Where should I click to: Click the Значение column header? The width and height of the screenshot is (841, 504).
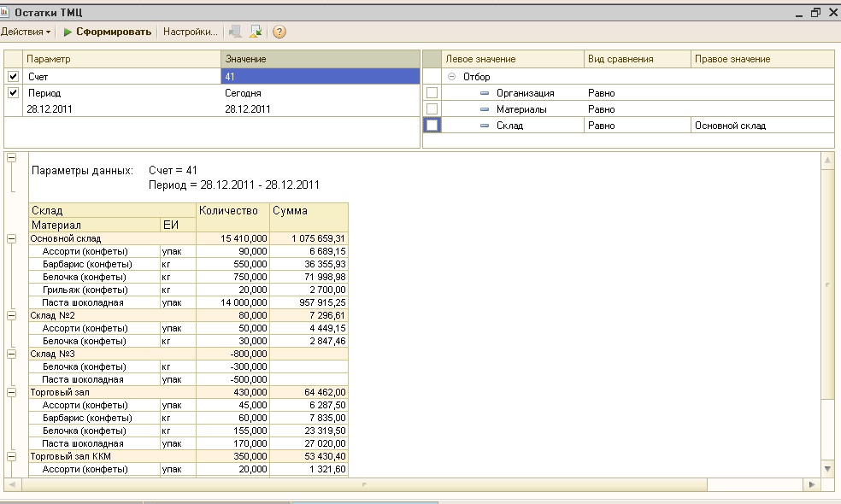tap(321, 59)
